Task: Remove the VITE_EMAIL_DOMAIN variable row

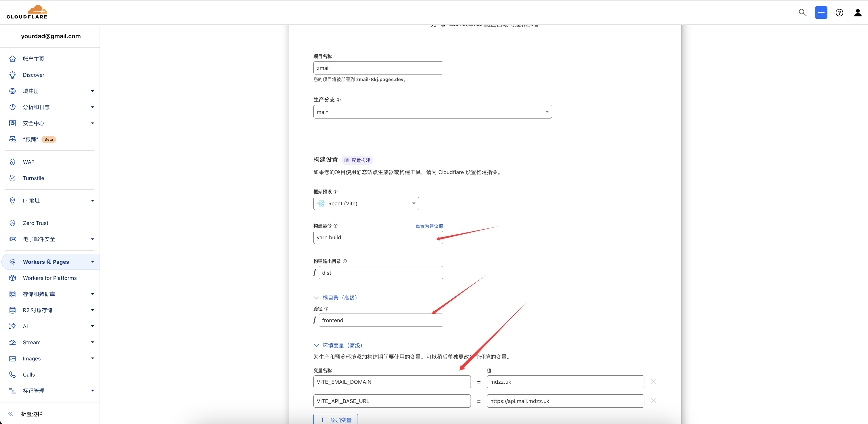Action: click(x=653, y=381)
